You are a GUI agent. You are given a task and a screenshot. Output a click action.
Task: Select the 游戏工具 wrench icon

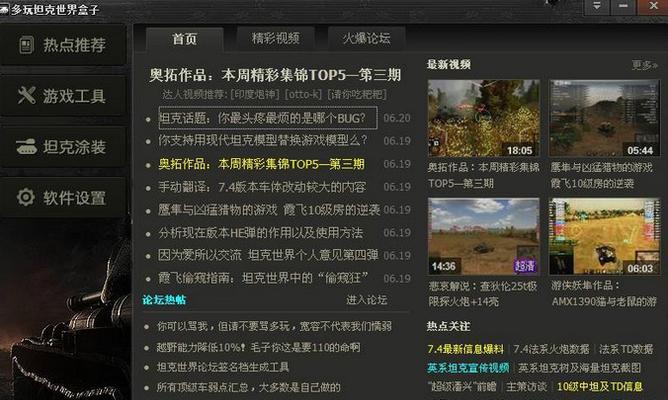point(26,95)
